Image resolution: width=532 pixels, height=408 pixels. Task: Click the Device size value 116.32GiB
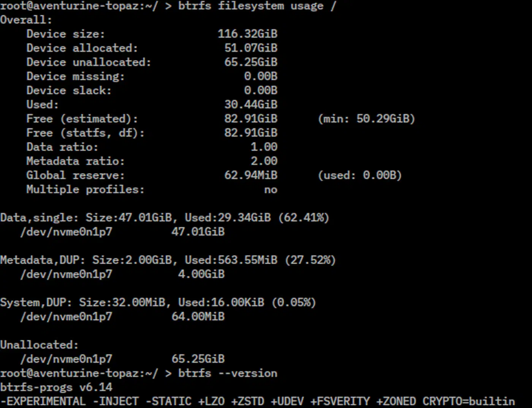click(247, 34)
